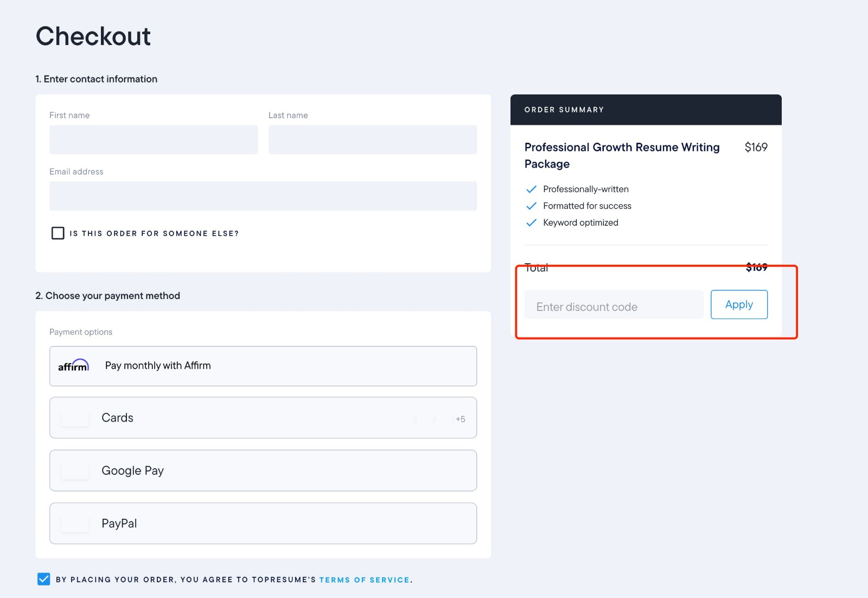Open the Terms of Service link
The height and width of the screenshot is (598, 868).
364,580
